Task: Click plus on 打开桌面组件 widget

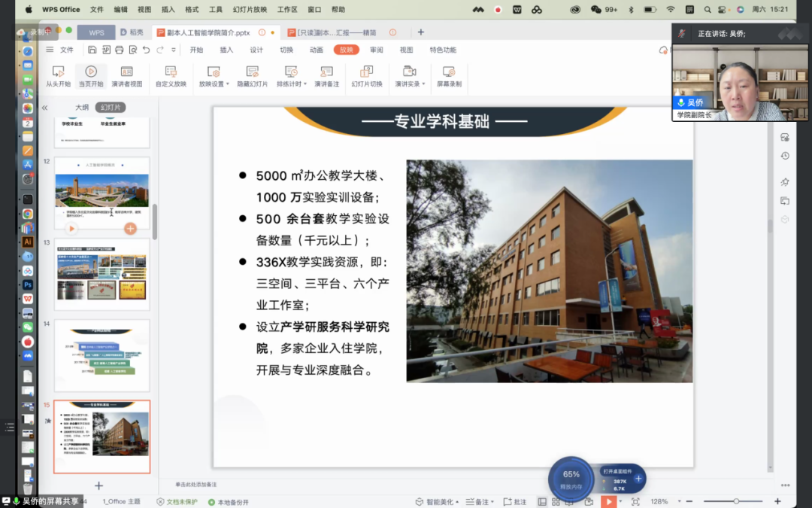Action: (638, 479)
